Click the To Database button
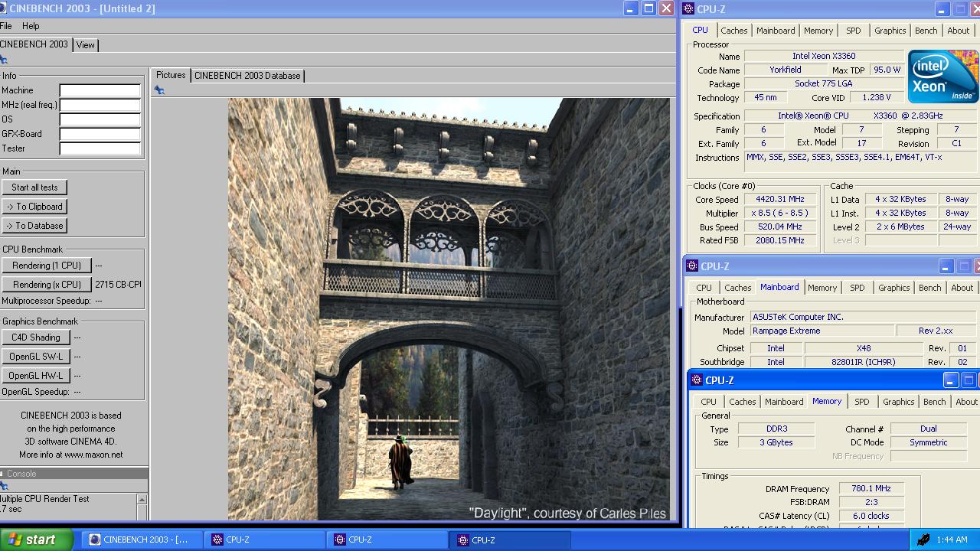Image resolution: width=980 pixels, height=551 pixels. coord(34,226)
